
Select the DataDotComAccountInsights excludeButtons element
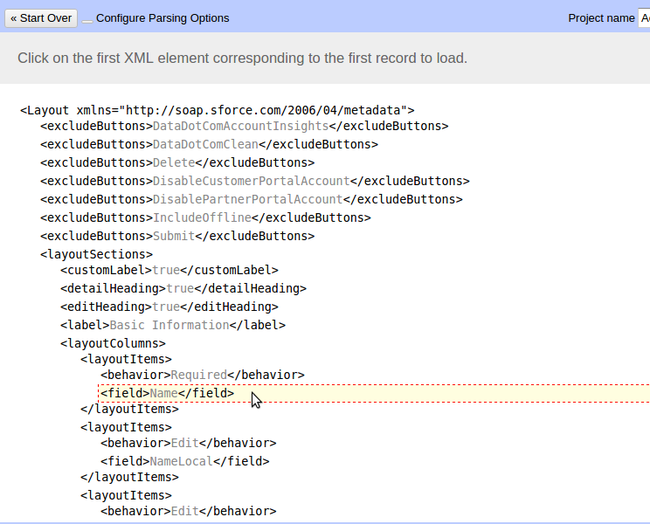coord(244,126)
